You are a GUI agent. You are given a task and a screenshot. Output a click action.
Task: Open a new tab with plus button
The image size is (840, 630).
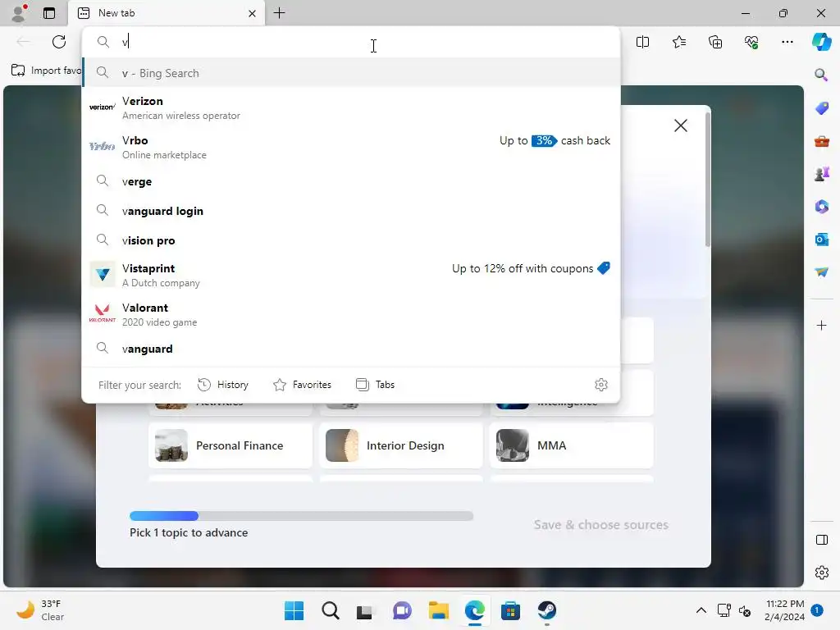(x=279, y=13)
